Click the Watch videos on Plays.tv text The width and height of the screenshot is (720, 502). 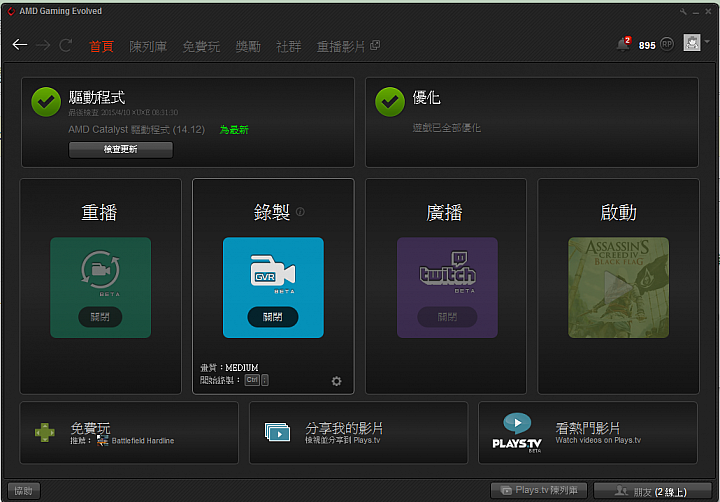(x=598, y=440)
